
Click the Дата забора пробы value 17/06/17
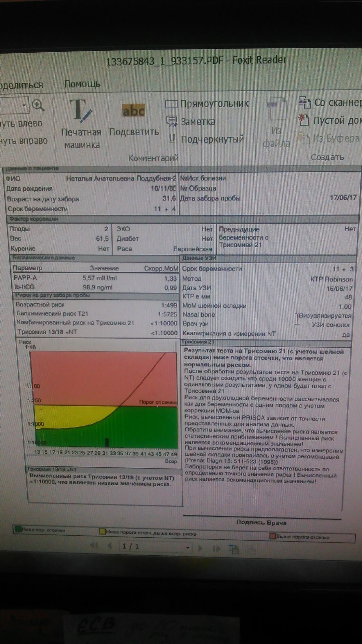(343, 198)
